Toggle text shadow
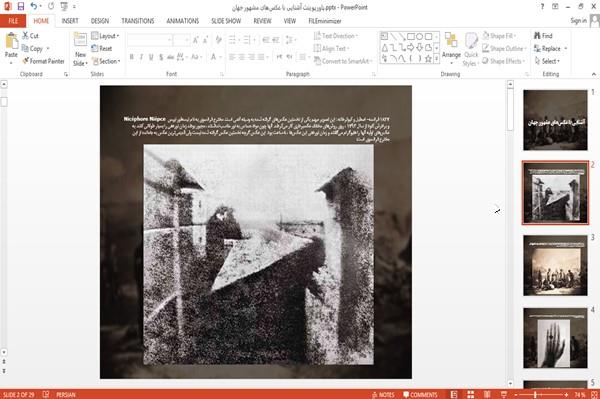Screen dimensions: 600x399 [x=161, y=57]
